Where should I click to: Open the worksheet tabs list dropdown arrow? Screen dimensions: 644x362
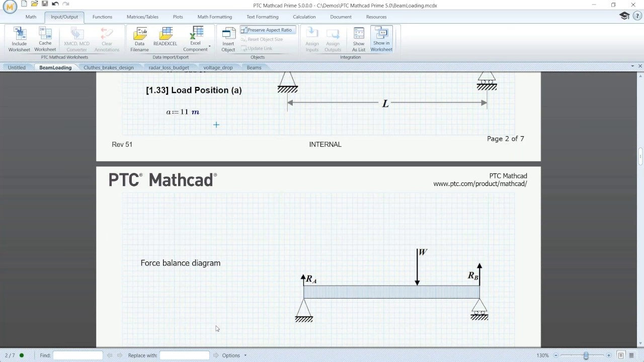pyautogui.click(x=632, y=66)
